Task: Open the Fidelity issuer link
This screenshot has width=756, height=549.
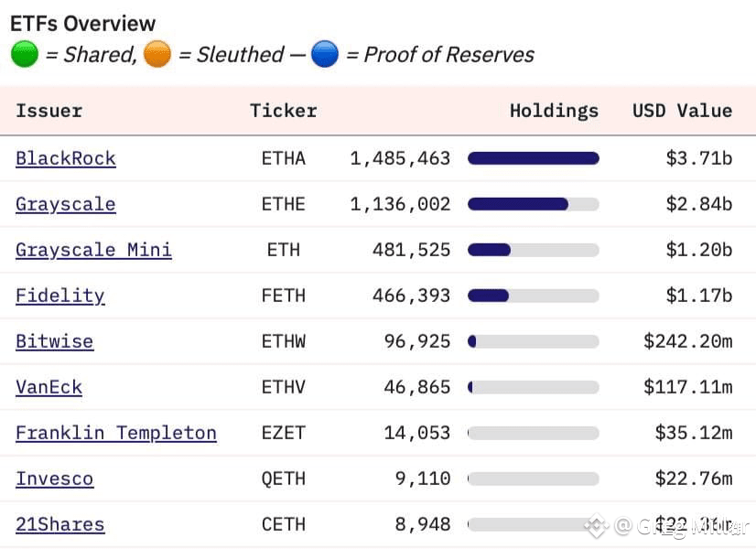Action: pos(60,296)
